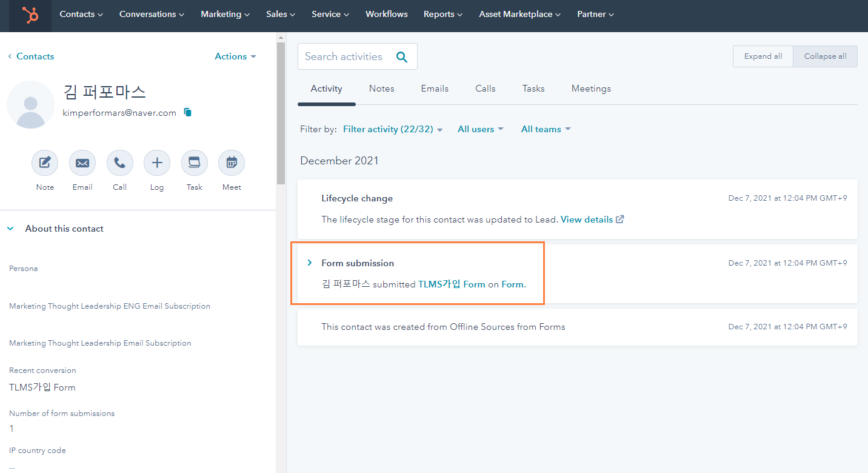Screen dimensions: 868x473
Task: Click the Lifecycle change activity title
Action: 357,198
